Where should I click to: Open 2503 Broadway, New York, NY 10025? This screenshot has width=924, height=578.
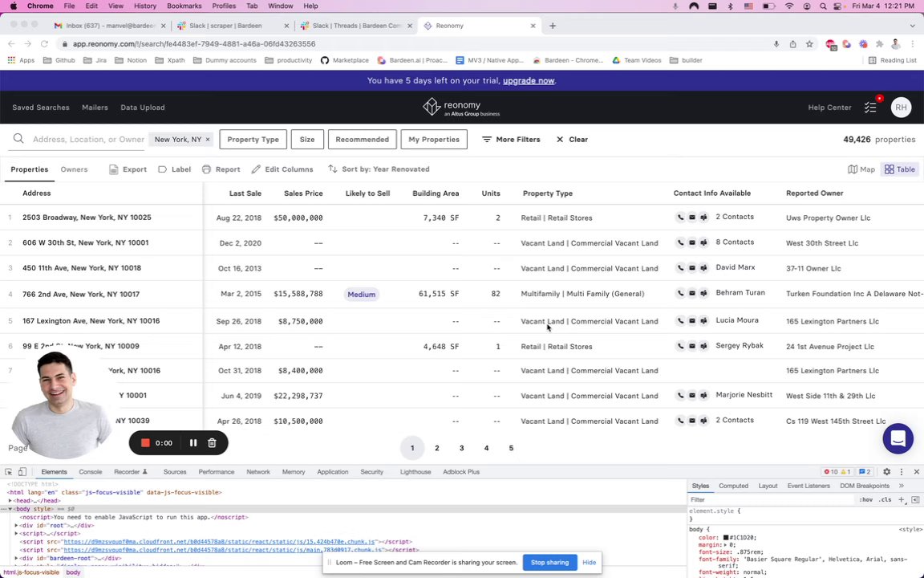[87, 218]
